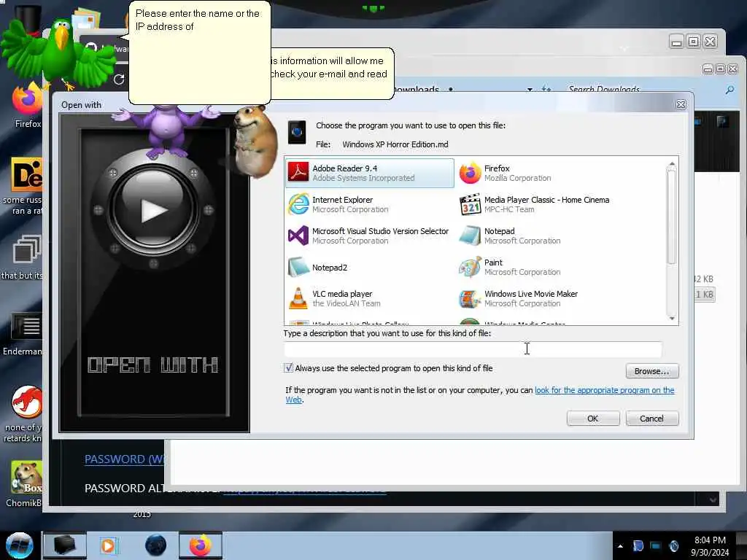747x560 pixels.
Task: Click scroll down arrow of program list
Action: click(672, 318)
